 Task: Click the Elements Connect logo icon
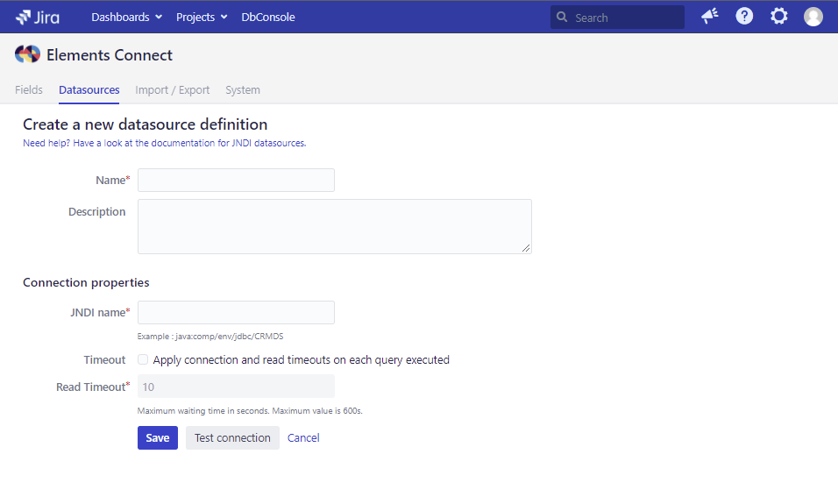click(27, 54)
